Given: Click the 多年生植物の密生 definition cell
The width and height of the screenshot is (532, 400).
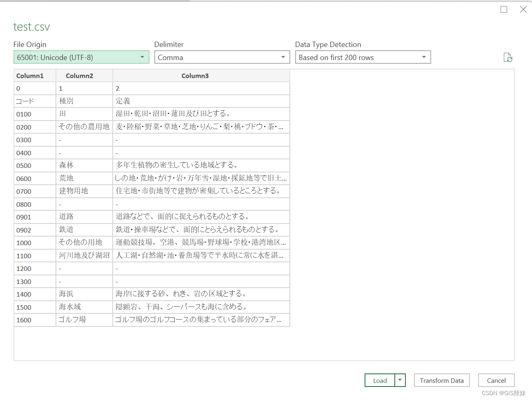Looking at the screenshot, I should tap(201, 165).
